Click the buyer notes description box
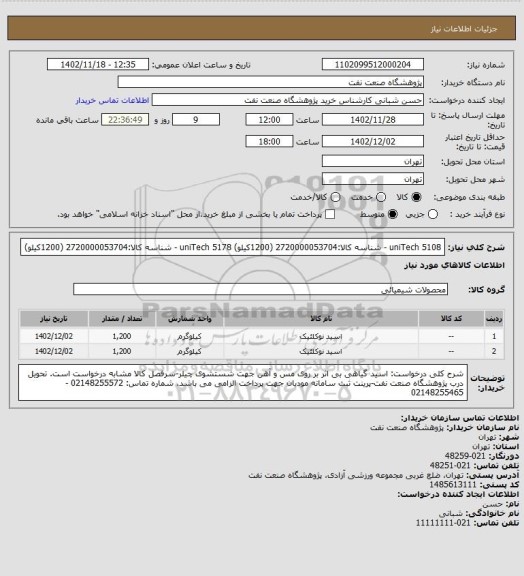524x576 pixels. [243, 383]
